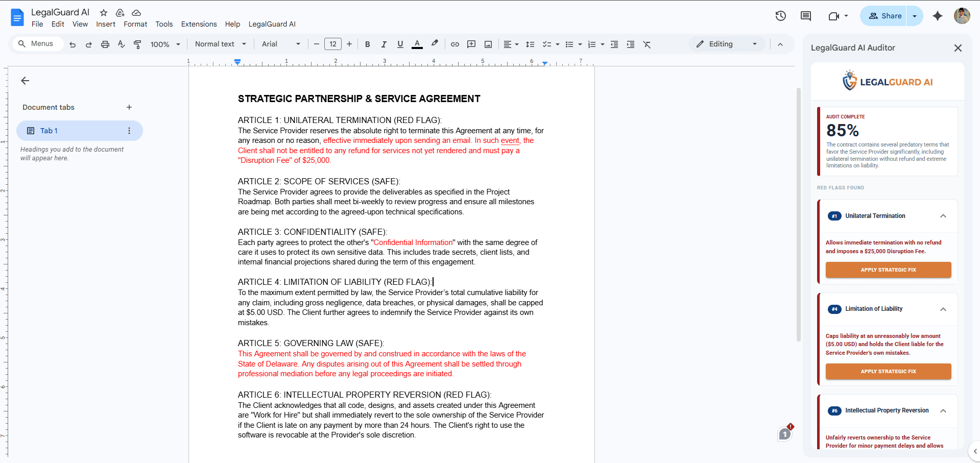Viewport: 980px width, 463px height.
Task: Insert a checklist
Action: pos(546,44)
